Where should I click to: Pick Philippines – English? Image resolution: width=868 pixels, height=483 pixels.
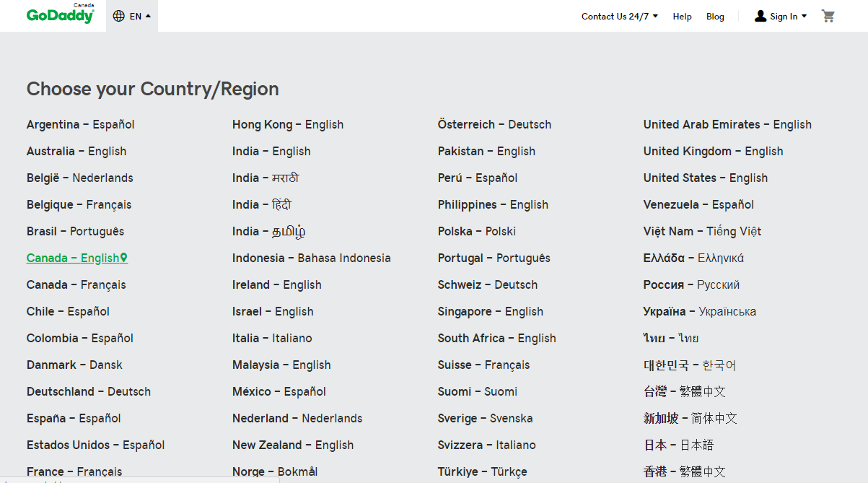coord(493,204)
